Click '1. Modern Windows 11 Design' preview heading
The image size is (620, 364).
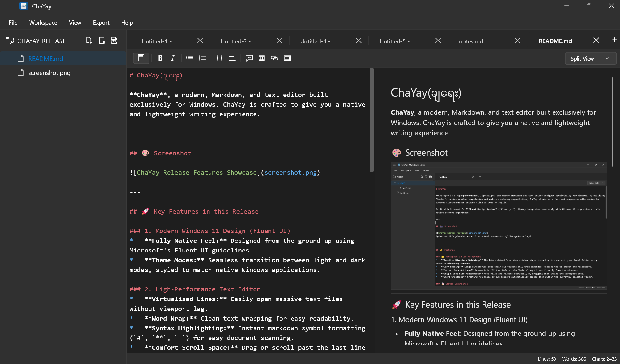point(459,320)
